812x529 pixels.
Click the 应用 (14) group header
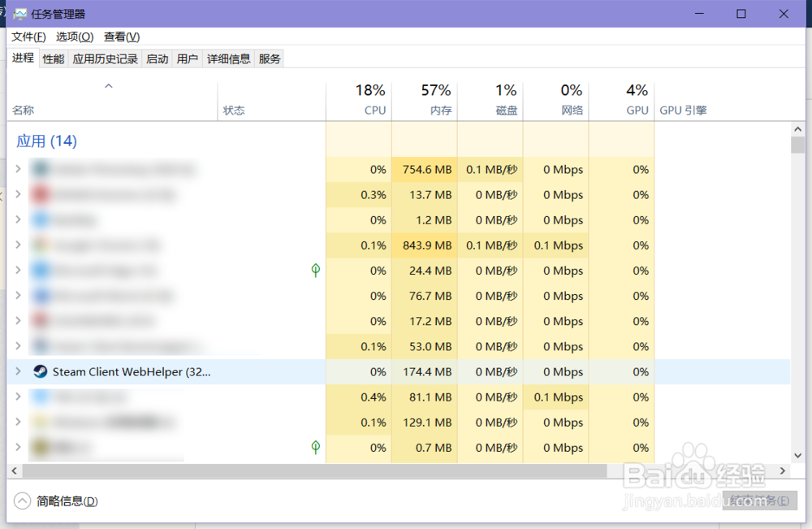[46, 141]
